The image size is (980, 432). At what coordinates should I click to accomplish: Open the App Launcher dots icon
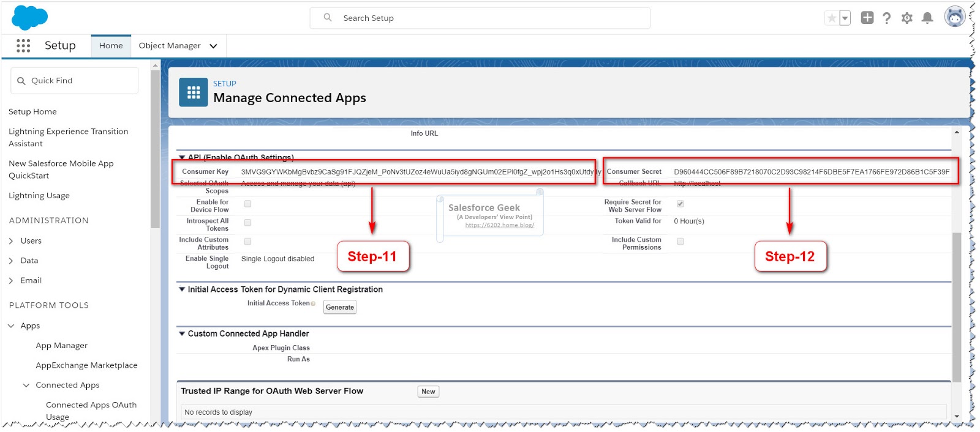(23, 46)
